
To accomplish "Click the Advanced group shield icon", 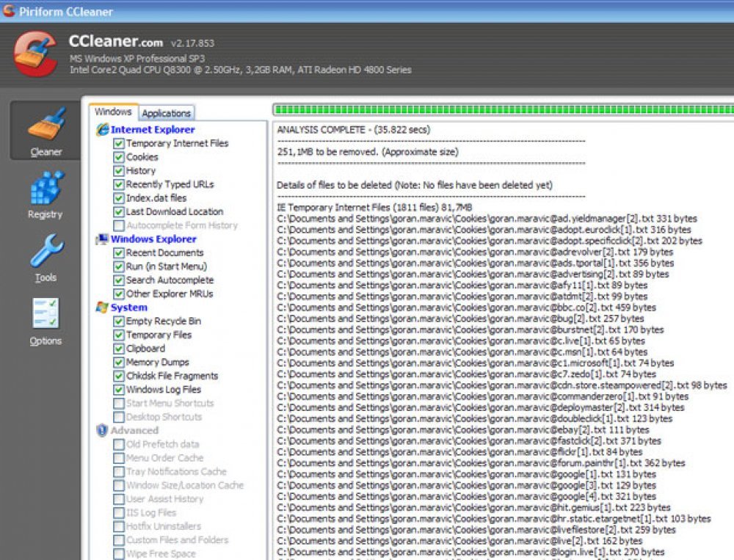I will [x=101, y=430].
